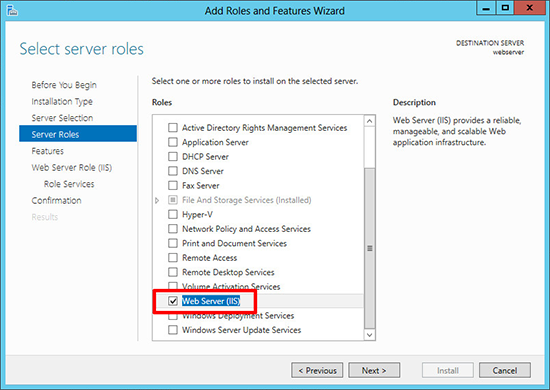Check Print and Document Services
The image size is (550, 390).
coord(173,243)
